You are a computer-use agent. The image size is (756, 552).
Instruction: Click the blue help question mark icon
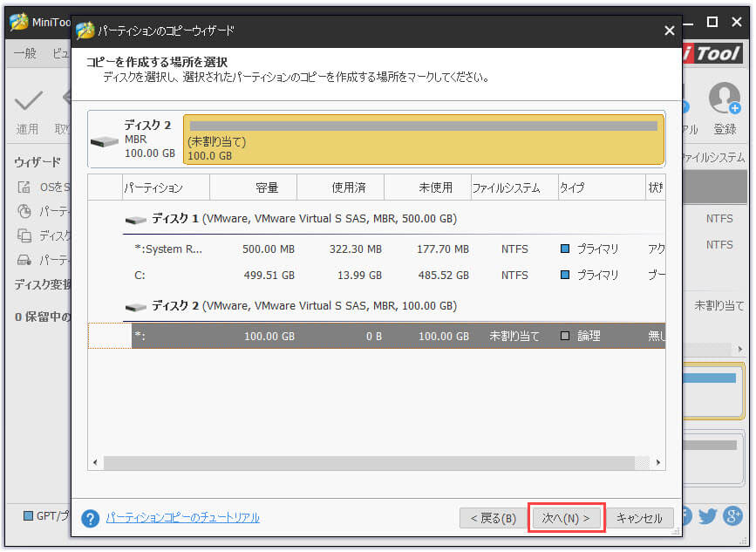(x=91, y=518)
